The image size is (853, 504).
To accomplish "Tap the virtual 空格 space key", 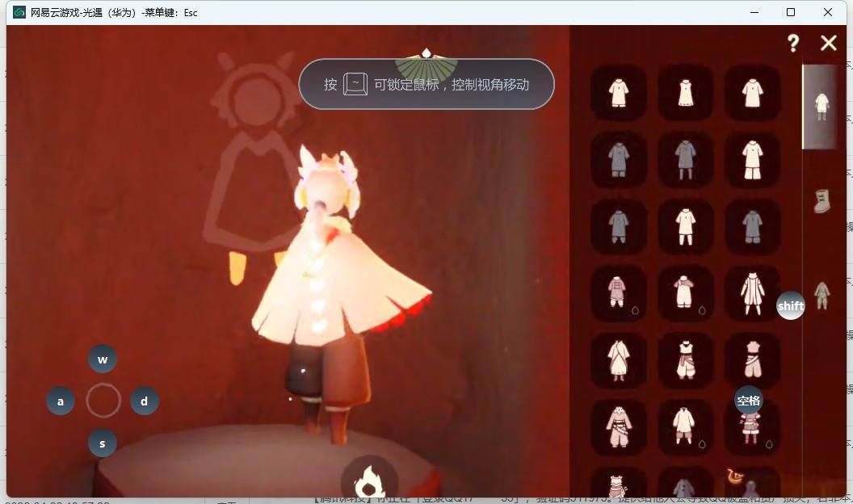I will click(x=749, y=400).
